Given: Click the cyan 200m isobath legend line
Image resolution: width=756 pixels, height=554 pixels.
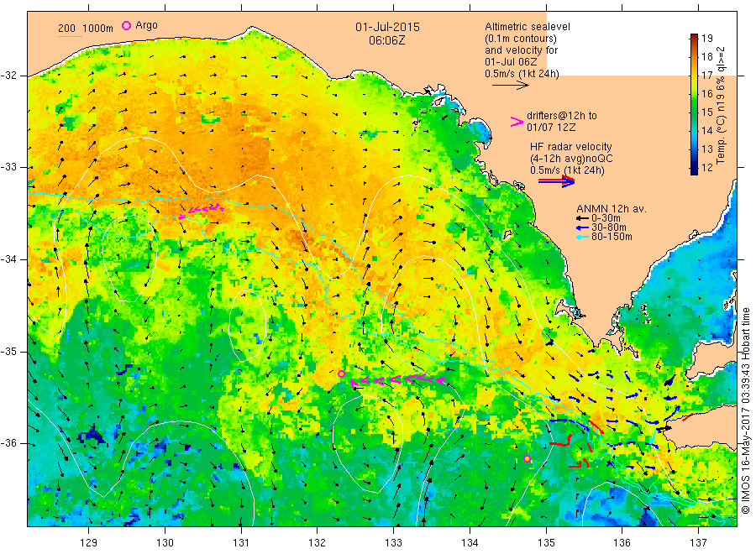Looking at the screenshot, I should [70, 35].
